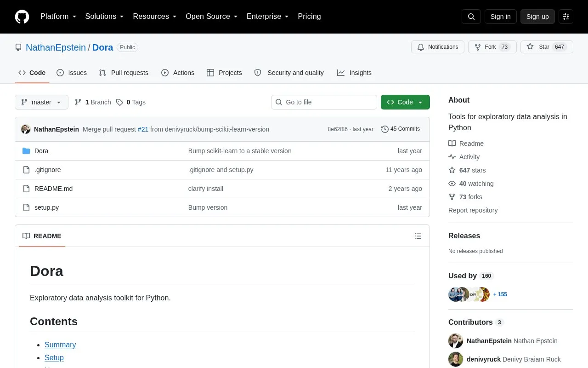The height and width of the screenshot is (368, 588).
Task: Expand the Resources menu
Action: (x=155, y=17)
